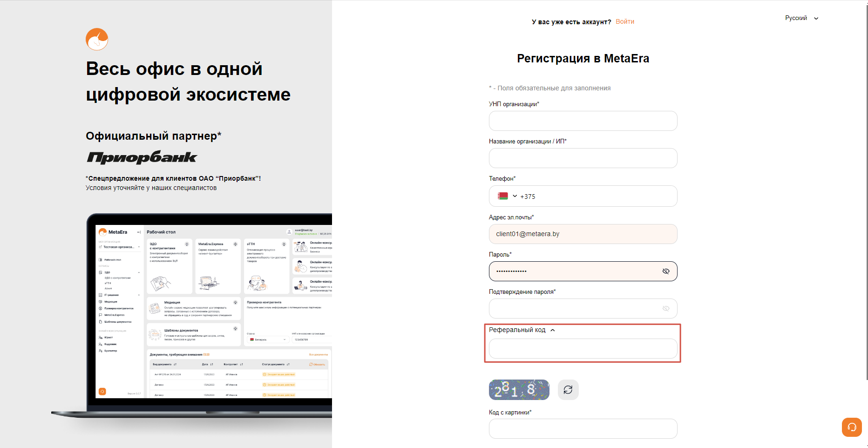Screen dimensions: 868x448
Task: Click the Регистрация в MetaEra heading
Action: (x=583, y=58)
